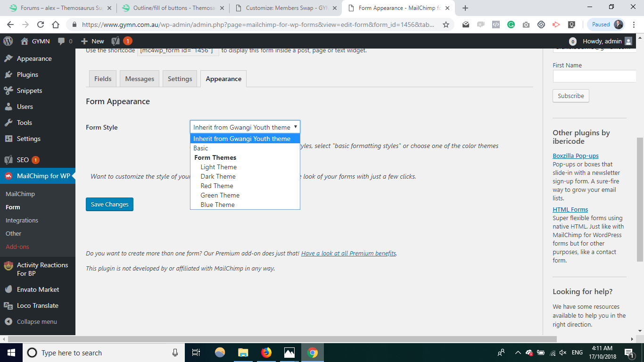Open the GYMN site home icon
The width and height of the screenshot is (644, 362).
coord(25,41)
